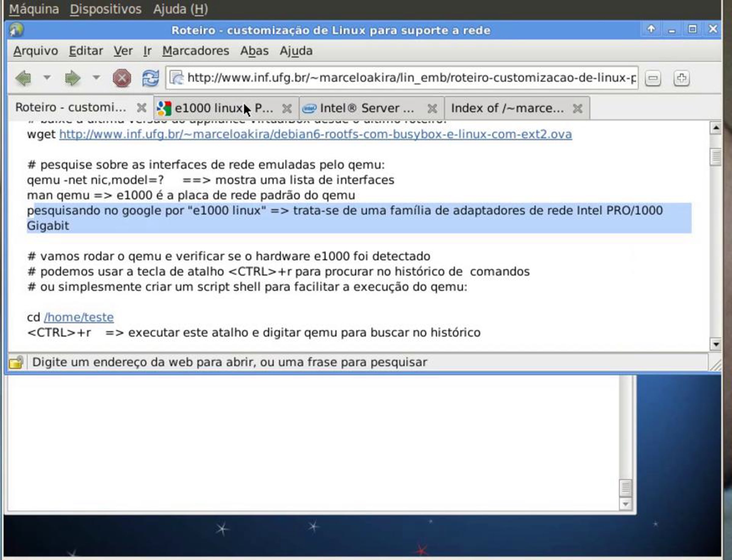This screenshot has height=560, width=732.
Task: Open the Dispositivos VirtualBox menu
Action: 106,9
